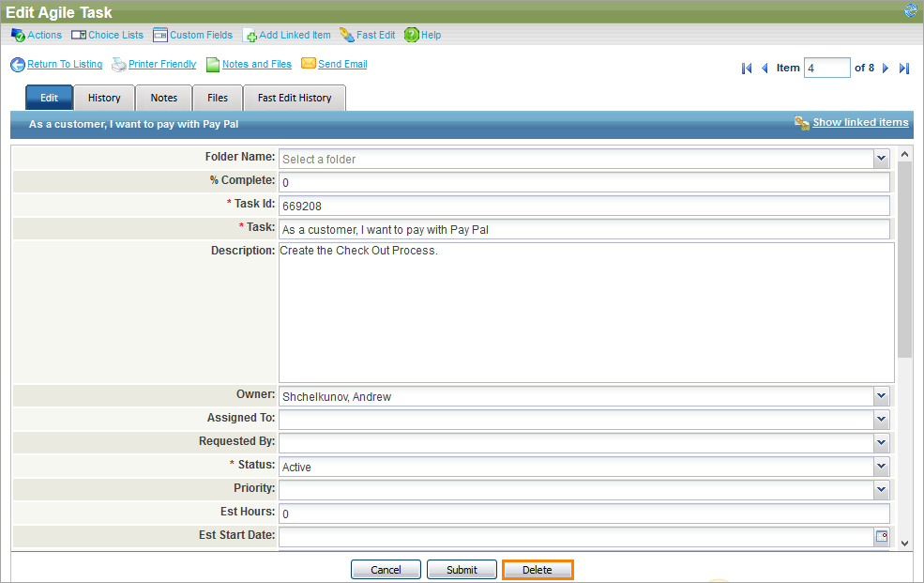Click the Show linked items link
The image size is (924, 583).
(x=861, y=123)
